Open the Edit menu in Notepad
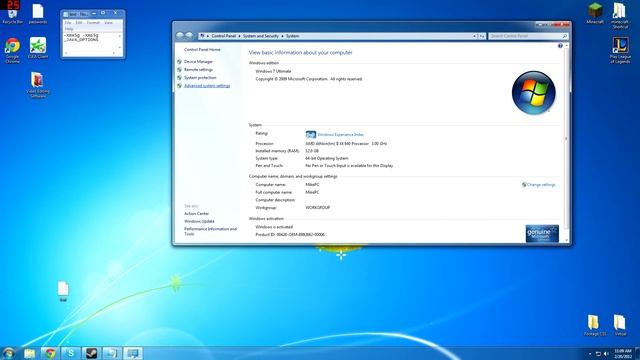 pyautogui.click(x=79, y=23)
